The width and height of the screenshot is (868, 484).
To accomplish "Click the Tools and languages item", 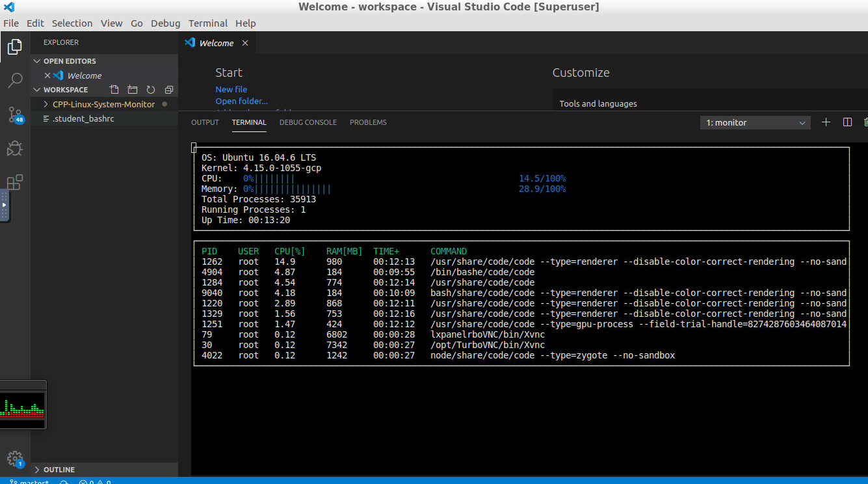I will tap(598, 103).
